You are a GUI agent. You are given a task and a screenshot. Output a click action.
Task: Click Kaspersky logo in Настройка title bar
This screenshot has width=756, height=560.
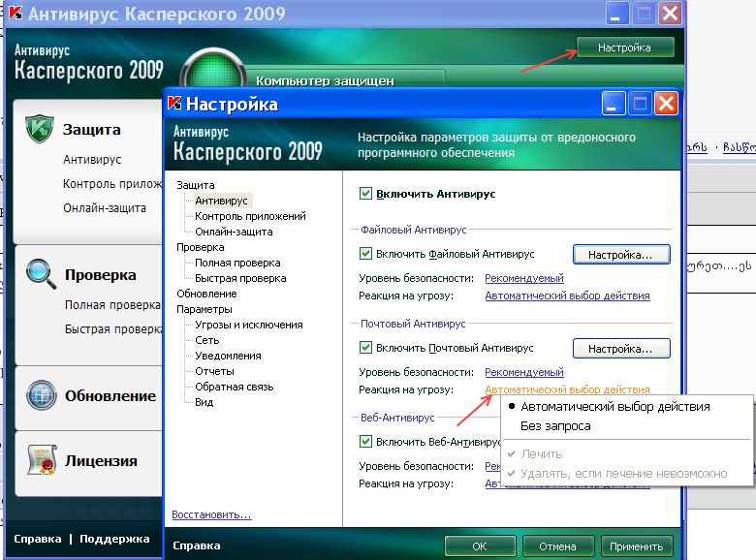click(x=174, y=103)
